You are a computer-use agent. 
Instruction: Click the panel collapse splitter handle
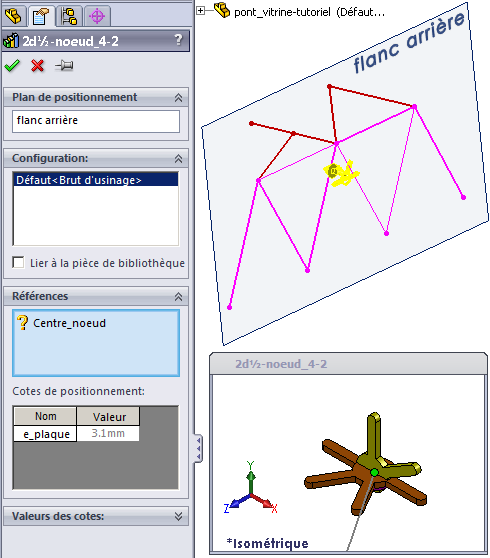point(198,448)
